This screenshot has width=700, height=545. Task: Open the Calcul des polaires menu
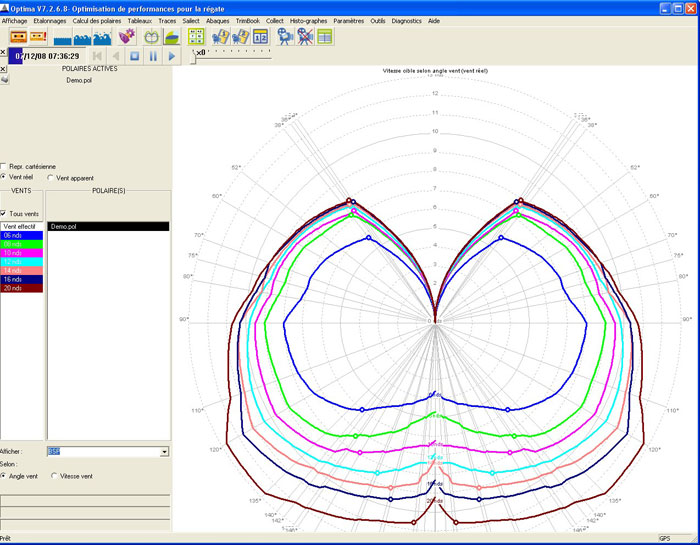(x=97, y=21)
